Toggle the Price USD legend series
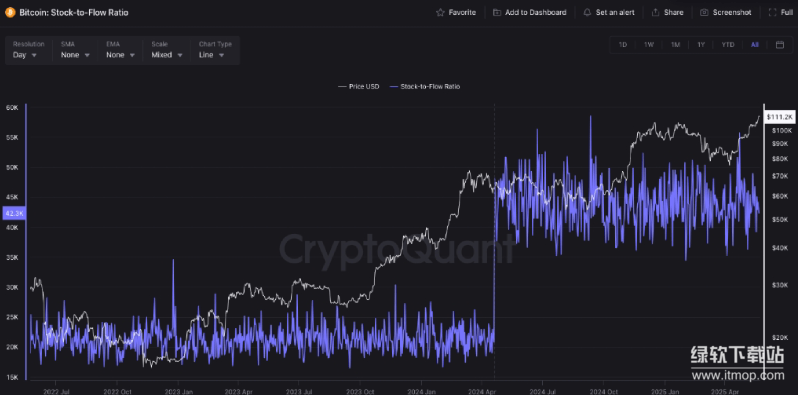799x395 pixels. click(359, 87)
